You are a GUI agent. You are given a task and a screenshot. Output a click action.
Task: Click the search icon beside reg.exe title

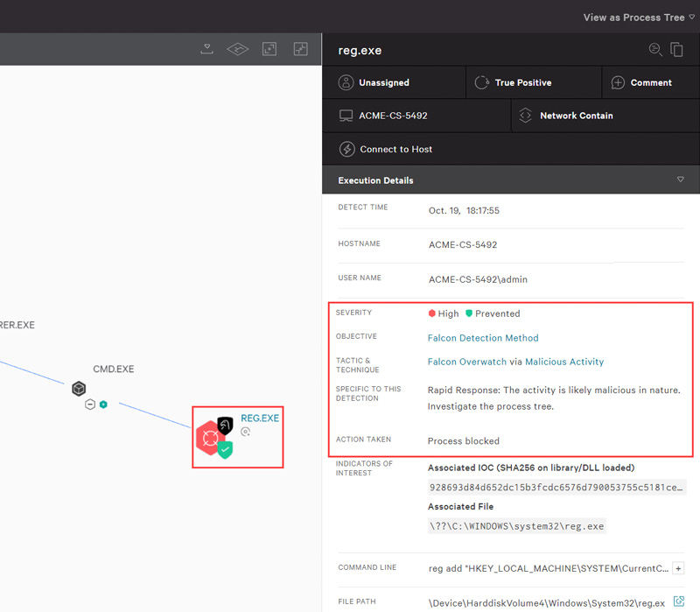click(x=655, y=50)
